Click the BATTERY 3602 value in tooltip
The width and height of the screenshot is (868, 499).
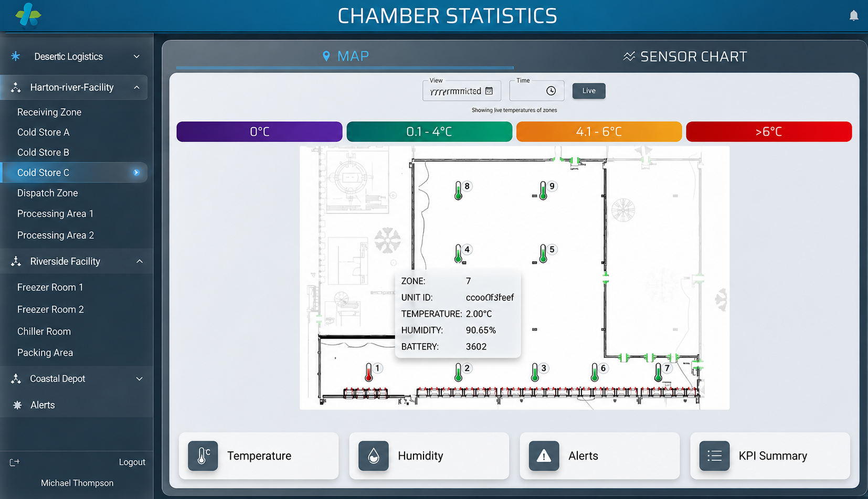(x=476, y=346)
